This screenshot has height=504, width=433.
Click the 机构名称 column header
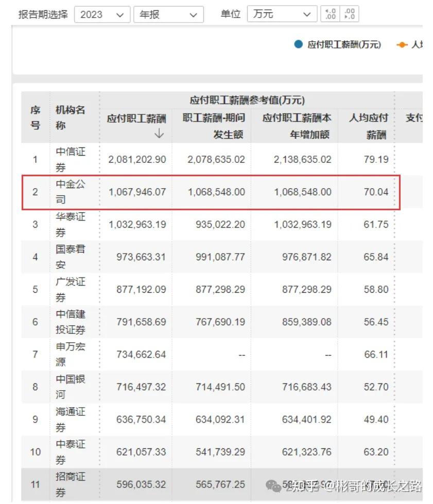[70, 117]
